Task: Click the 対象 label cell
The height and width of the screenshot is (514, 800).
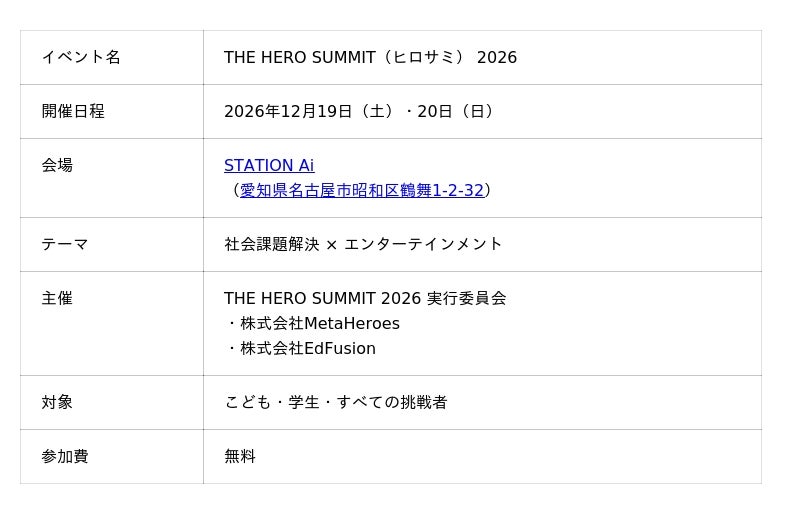Action: (57, 403)
